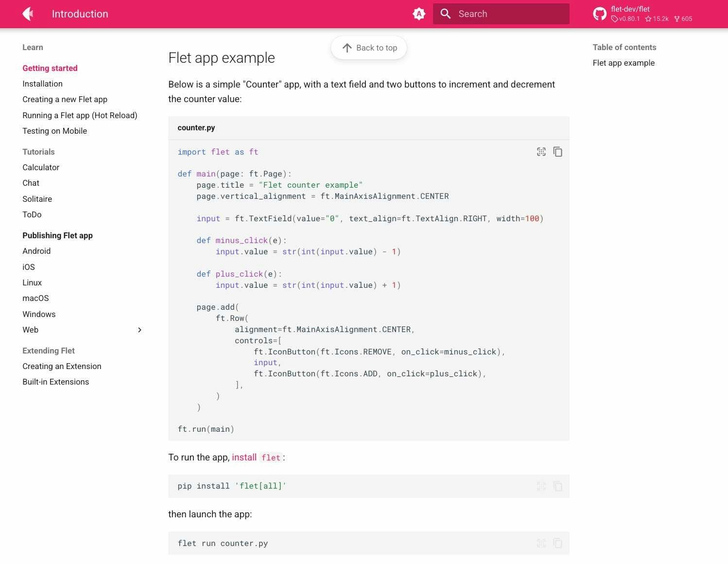Screen dimensions: 728x564
Task: Open Creating a new Flet app page
Action: pos(65,99)
